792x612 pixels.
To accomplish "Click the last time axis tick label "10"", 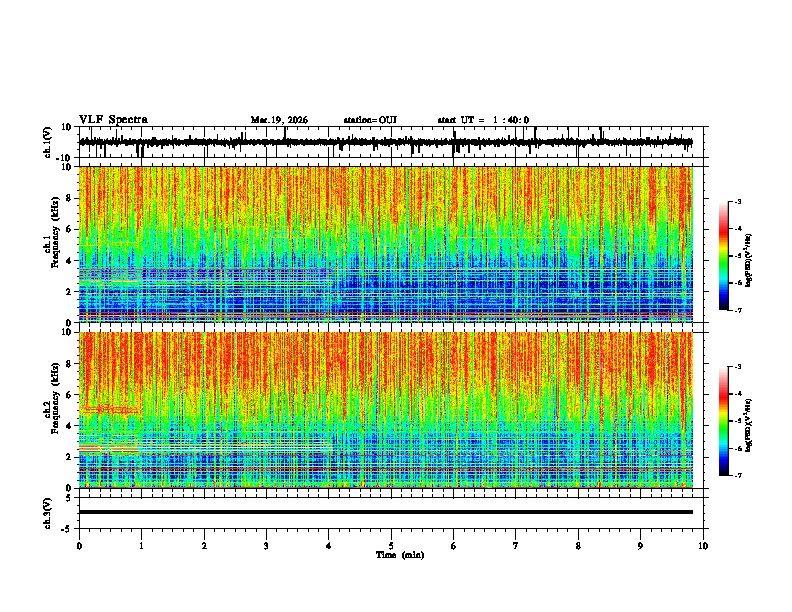I will (x=703, y=546).
